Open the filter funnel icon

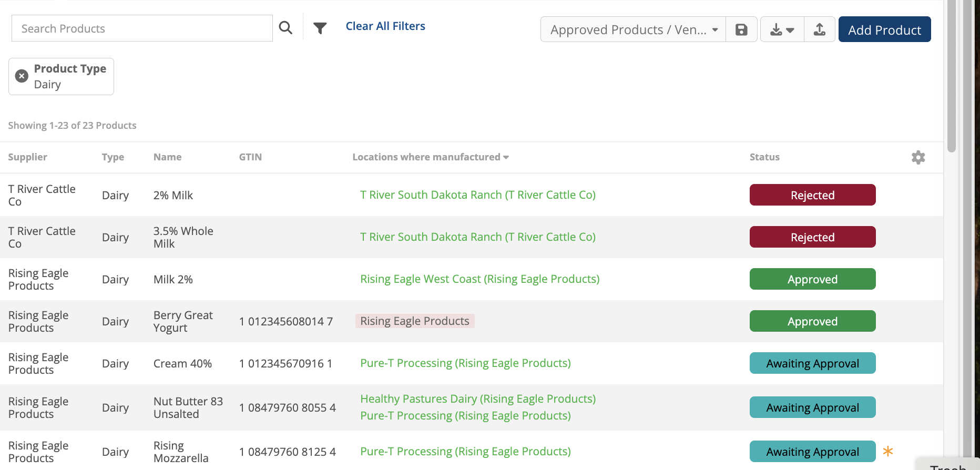[x=320, y=28]
